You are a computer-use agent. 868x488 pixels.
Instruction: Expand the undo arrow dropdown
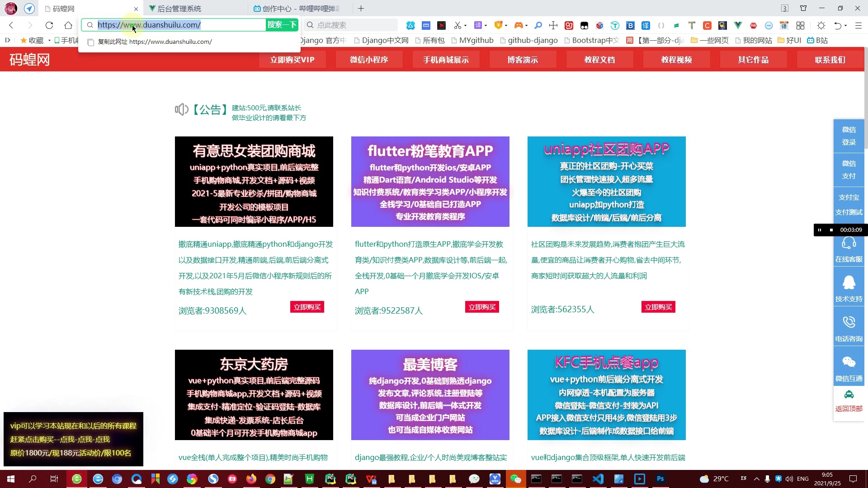pos(845,26)
